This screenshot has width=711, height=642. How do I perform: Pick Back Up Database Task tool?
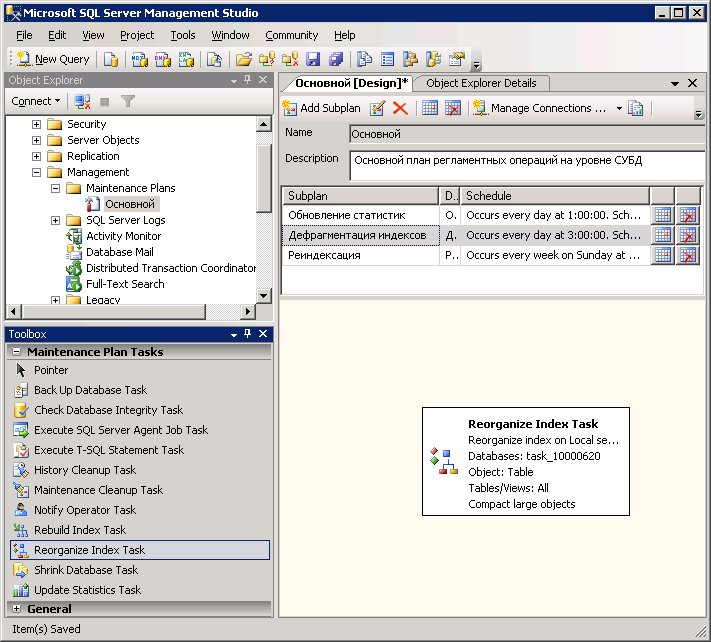pyautogui.click(x=90, y=390)
